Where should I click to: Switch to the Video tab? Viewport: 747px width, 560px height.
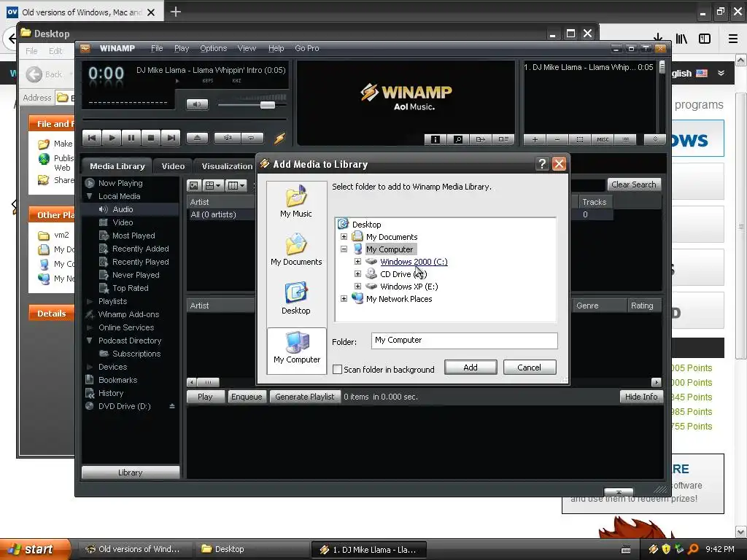pyautogui.click(x=173, y=166)
